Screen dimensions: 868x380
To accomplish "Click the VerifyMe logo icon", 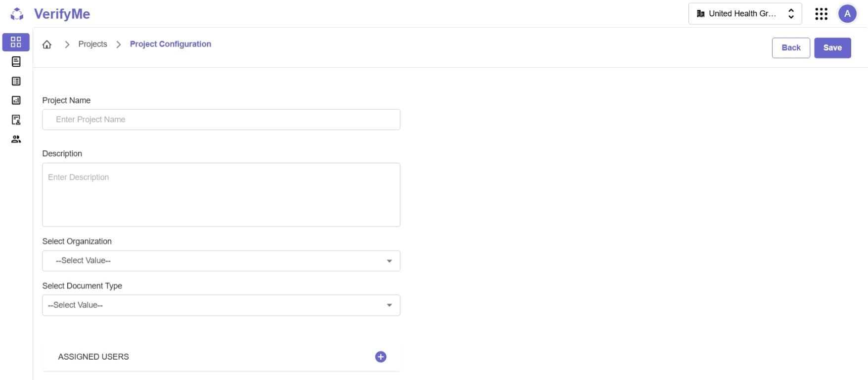I will (16, 14).
